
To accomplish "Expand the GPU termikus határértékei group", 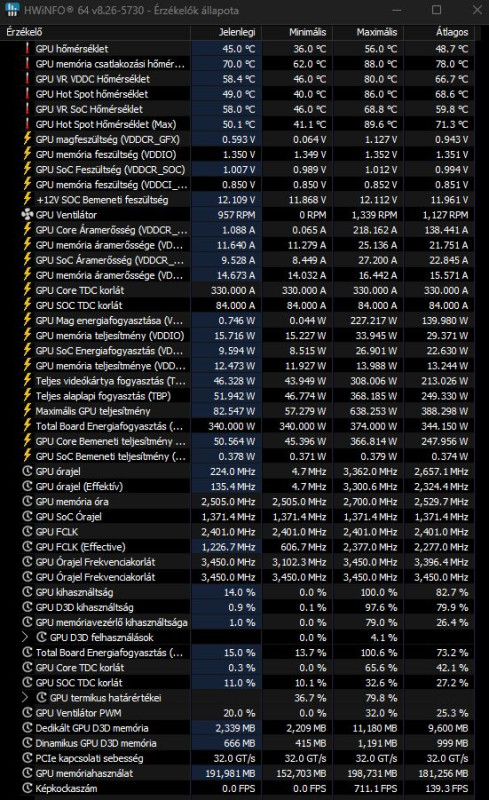I will pyautogui.click(x=26, y=697).
